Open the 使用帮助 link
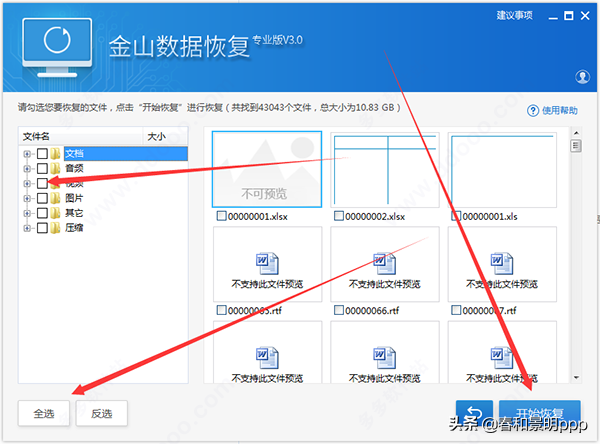600x444 pixels. point(559,111)
